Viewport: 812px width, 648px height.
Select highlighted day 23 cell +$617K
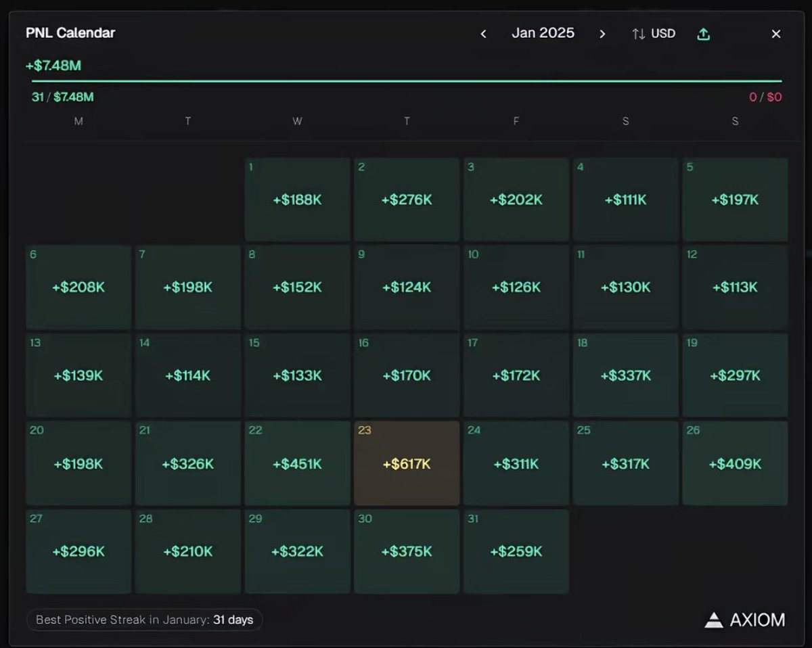(x=407, y=463)
